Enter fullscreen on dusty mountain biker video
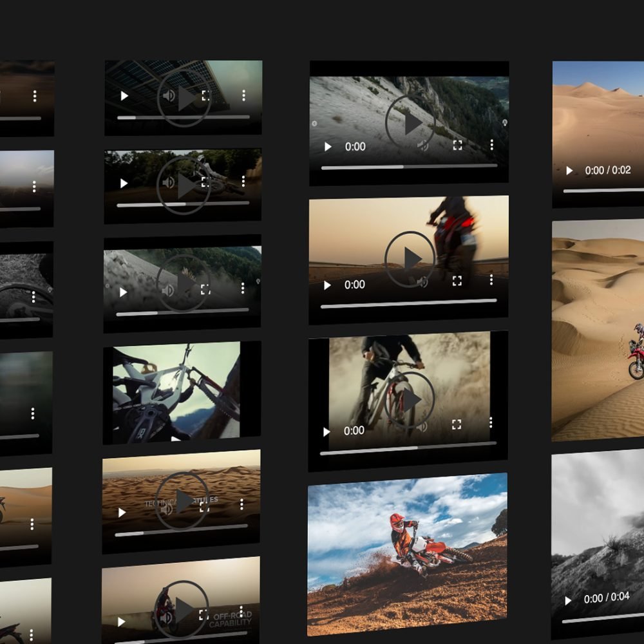The image size is (644, 644). [x=457, y=424]
